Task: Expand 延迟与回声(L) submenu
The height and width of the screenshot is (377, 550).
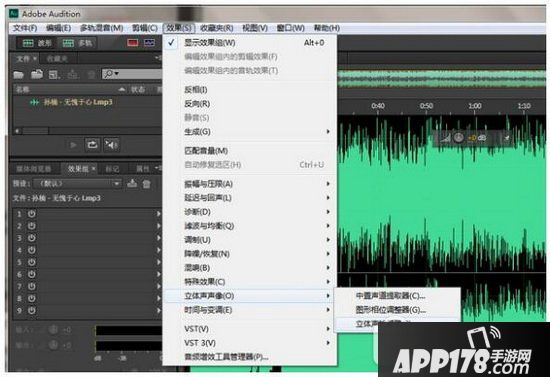Action: [250, 198]
